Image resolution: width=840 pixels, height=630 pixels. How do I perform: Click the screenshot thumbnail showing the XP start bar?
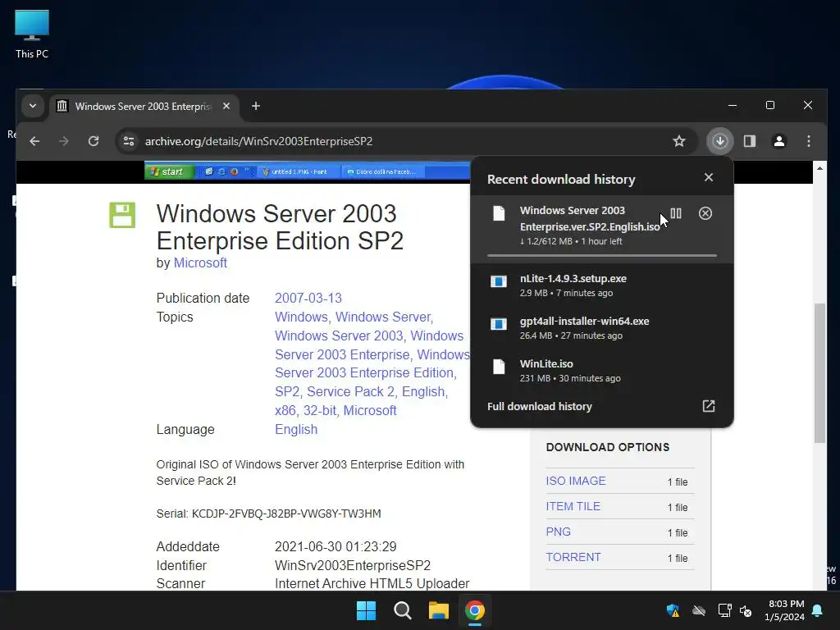[307, 171]
